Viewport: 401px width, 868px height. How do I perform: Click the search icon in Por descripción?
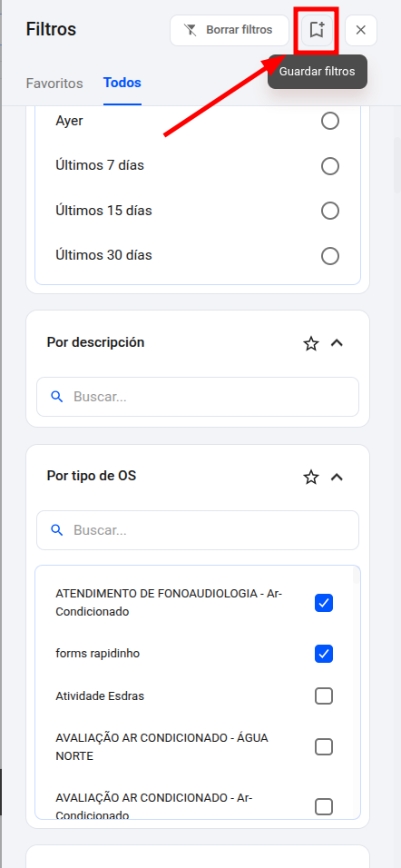56,397
